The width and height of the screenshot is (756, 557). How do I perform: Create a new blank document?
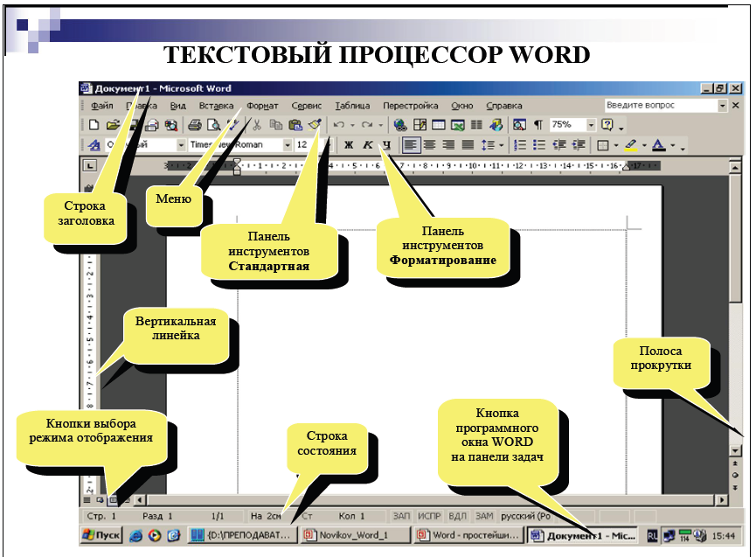pos(94,125)
